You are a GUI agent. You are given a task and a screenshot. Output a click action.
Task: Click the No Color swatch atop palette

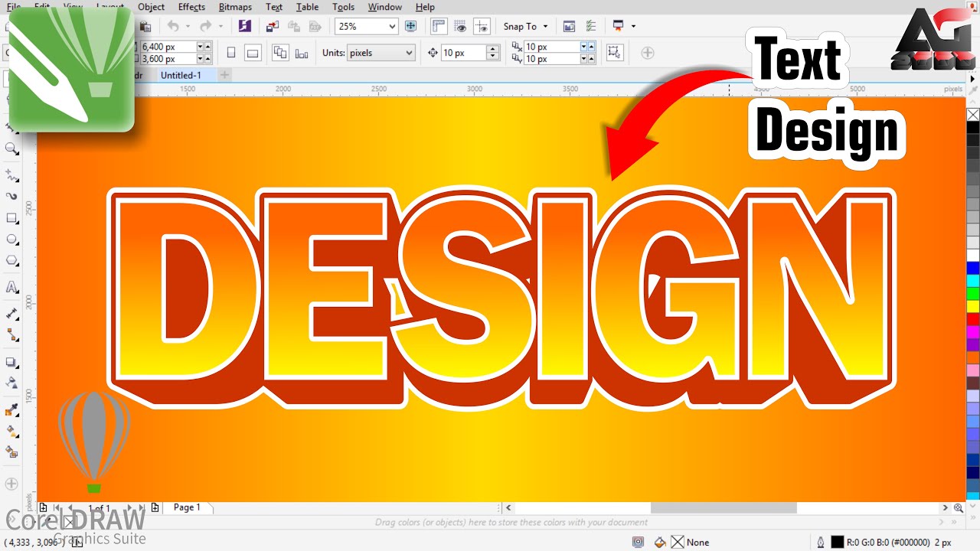pos(973,115)
